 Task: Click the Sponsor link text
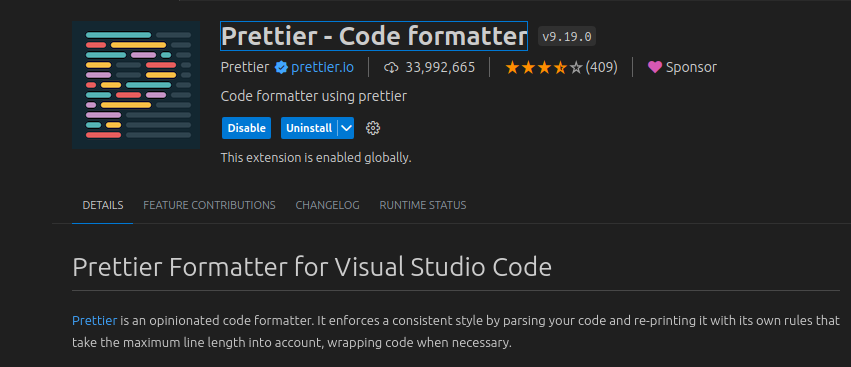point(691,67)
